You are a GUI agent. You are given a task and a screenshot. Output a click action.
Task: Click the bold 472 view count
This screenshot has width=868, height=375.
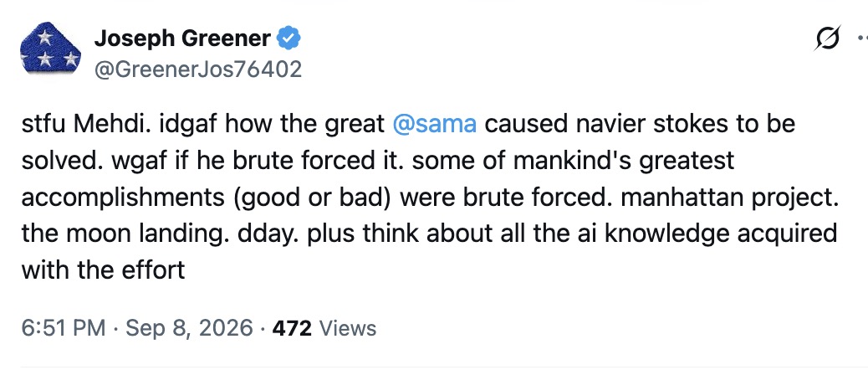[x=293, y=328]
